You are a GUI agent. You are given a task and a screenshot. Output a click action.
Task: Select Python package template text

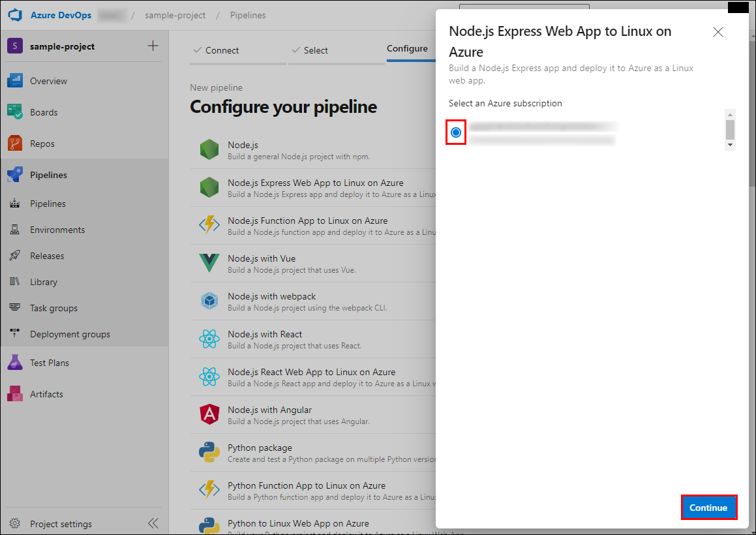tap(260, 448)
